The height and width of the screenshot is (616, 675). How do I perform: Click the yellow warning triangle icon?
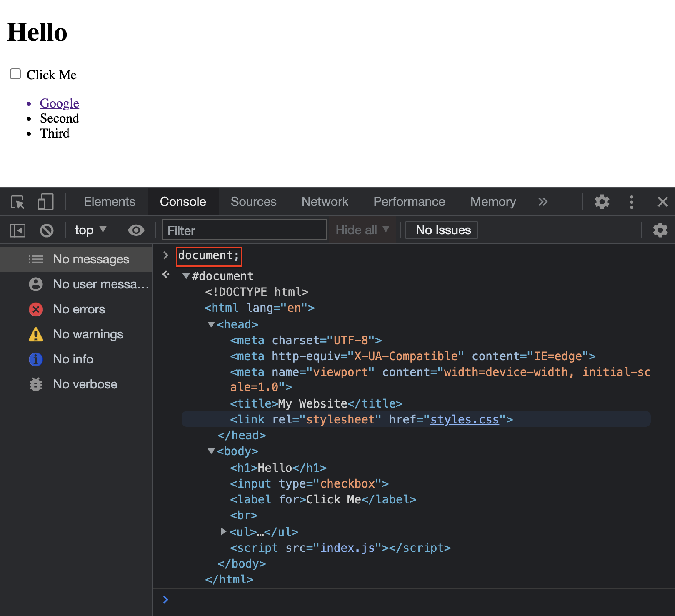[36, 334]
